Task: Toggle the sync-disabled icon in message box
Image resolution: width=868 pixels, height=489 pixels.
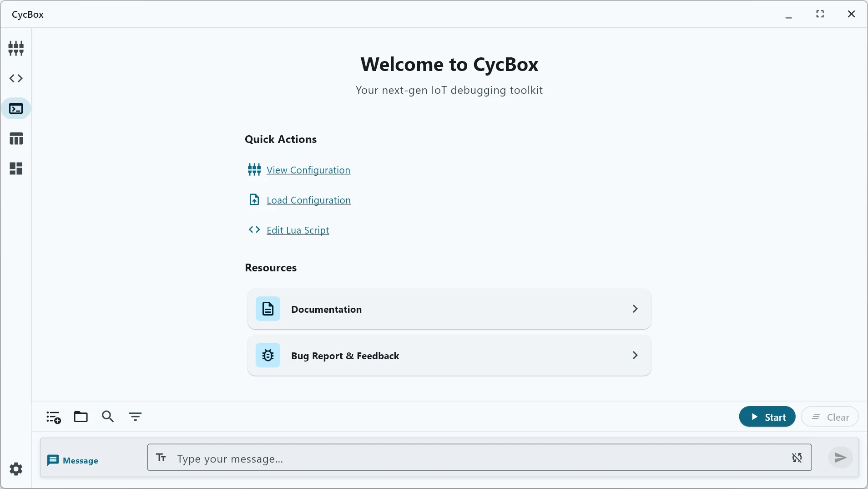Action: [x=797, y=458]
